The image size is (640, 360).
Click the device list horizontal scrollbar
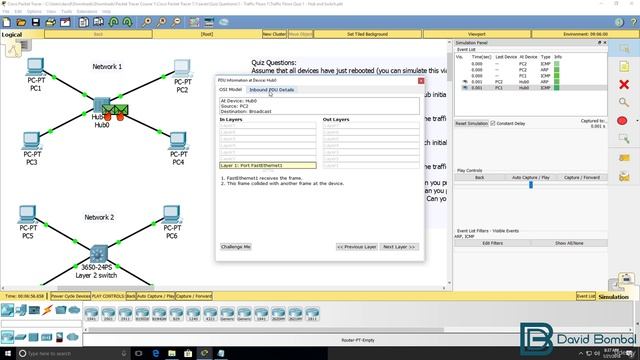click(266, 330)
